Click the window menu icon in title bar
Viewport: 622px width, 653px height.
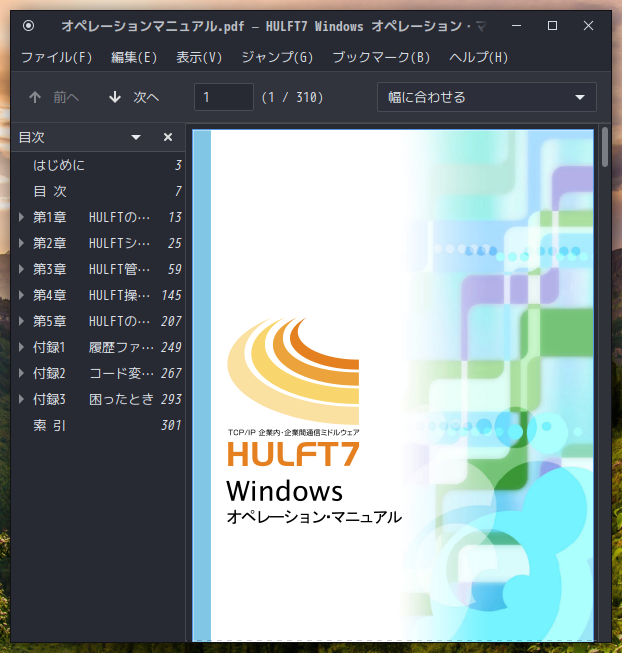28,26
